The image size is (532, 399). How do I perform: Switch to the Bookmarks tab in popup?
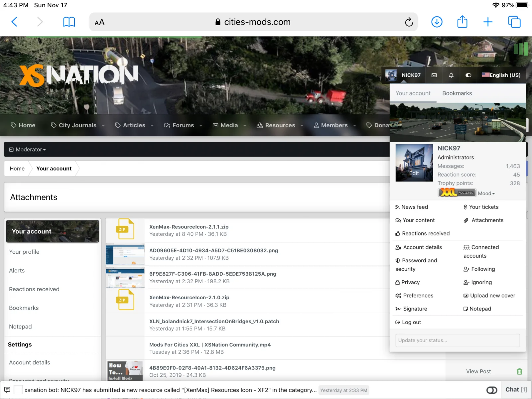point(457,93)
